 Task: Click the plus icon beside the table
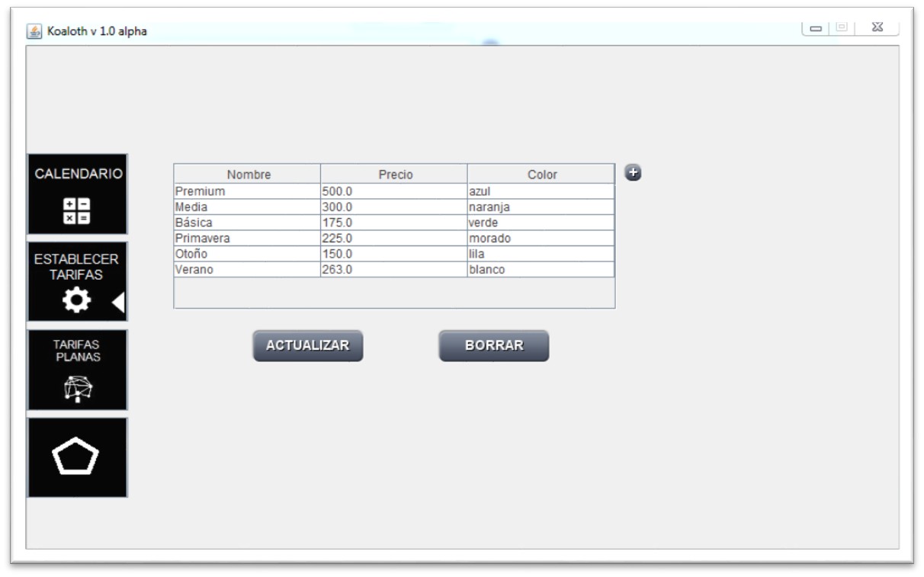[632, 173]
